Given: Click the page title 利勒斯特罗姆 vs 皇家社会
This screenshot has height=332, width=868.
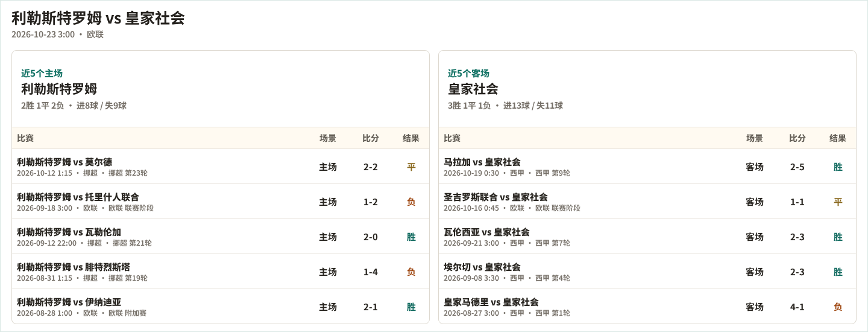Looking at the screenshot, I should click(98, 18).
